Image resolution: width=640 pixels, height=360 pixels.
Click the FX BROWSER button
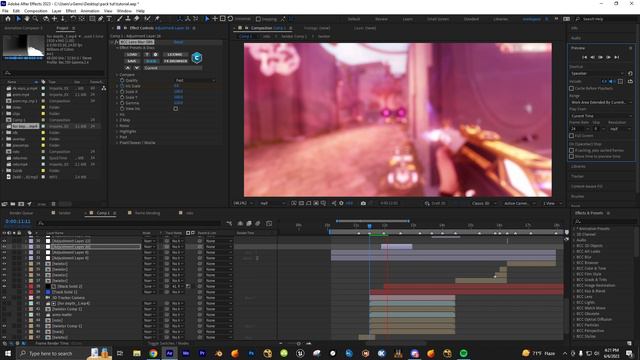tap(176, 61)
